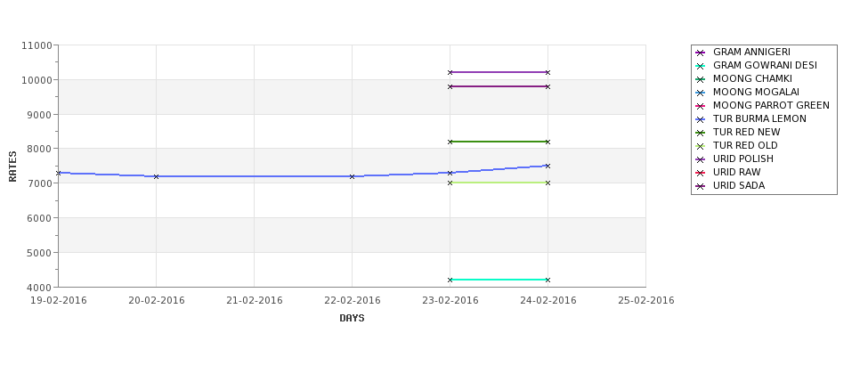Click the 22-02-2016 x-axis date label
Image resolution: width=868 pixels, height=382 pixels.
(x=352, y=301)
